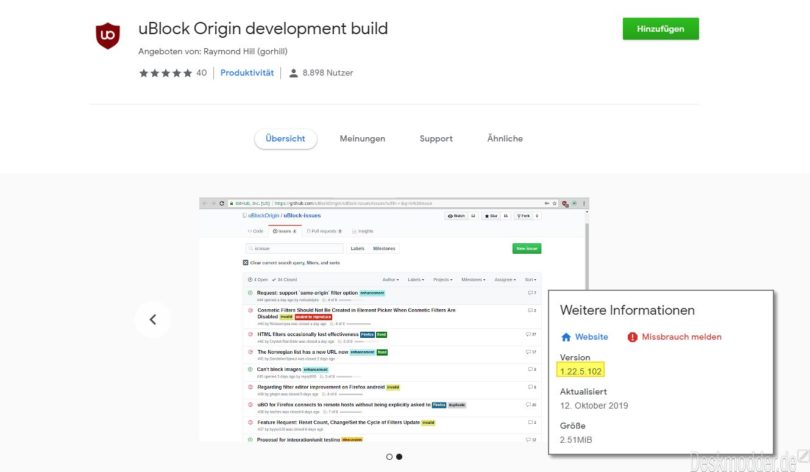Select the Übersicht tab

click(x=285, y=138)
